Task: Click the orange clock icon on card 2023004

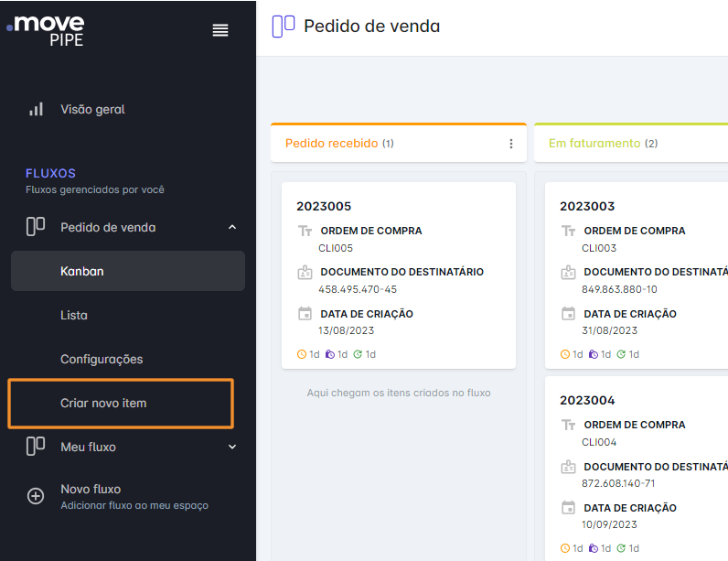Action: coord(565,548)
